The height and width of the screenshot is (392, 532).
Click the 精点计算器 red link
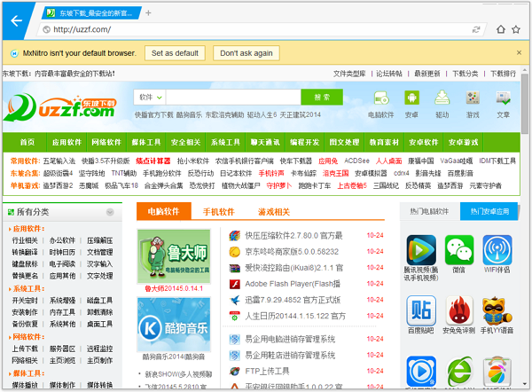click(153, 161)
